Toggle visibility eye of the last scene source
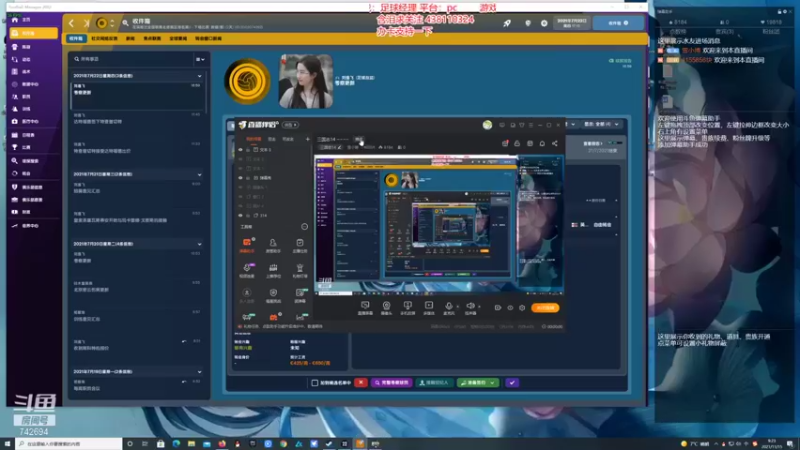Viewport: 800px width, 450px height. pos(241,215)
